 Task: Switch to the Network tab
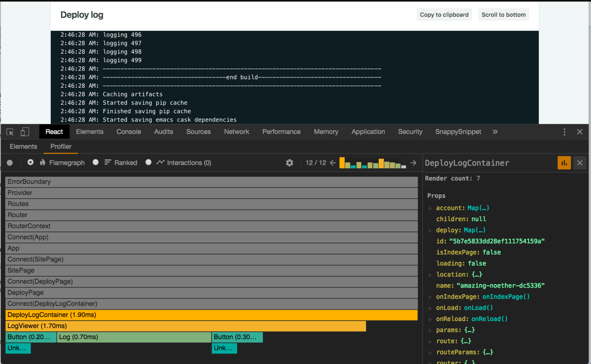[x=236, y=132]
